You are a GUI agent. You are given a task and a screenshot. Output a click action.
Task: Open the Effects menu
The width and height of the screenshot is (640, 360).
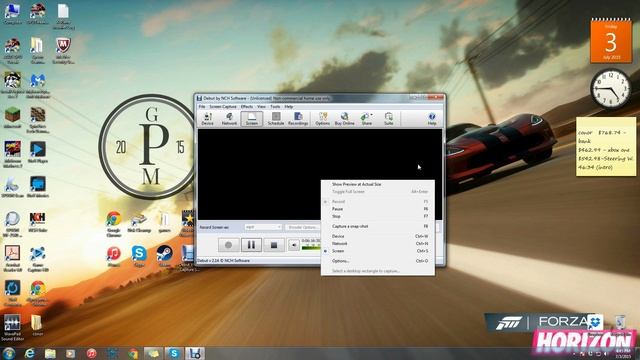[247, 107]
